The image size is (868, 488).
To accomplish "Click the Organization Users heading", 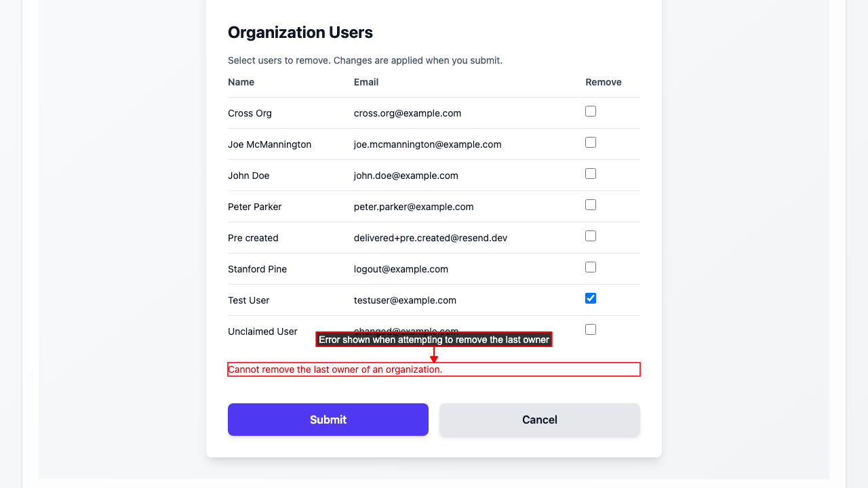I will pos(300,33).
